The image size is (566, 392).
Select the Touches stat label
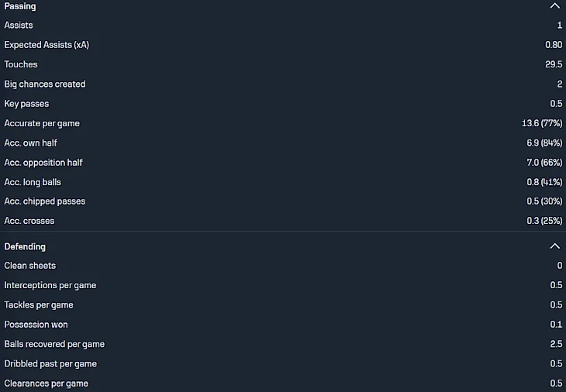[21, 64]
